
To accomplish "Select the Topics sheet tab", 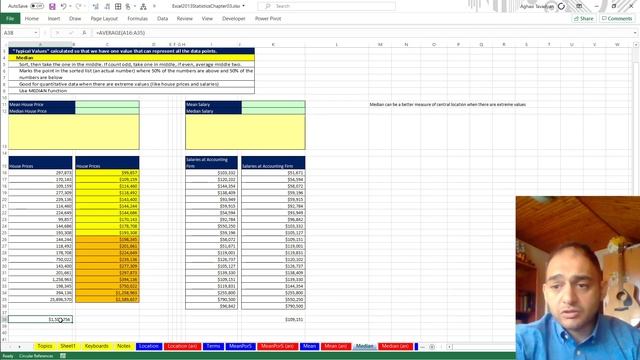I will (45, 346).
